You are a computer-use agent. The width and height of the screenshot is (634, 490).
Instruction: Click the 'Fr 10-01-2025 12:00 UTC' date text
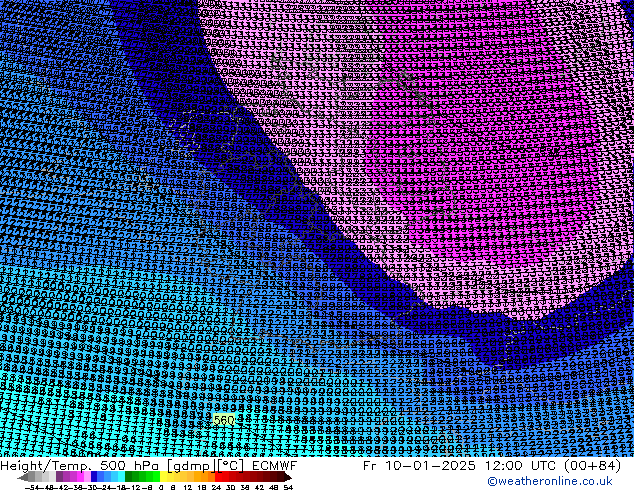459,466
